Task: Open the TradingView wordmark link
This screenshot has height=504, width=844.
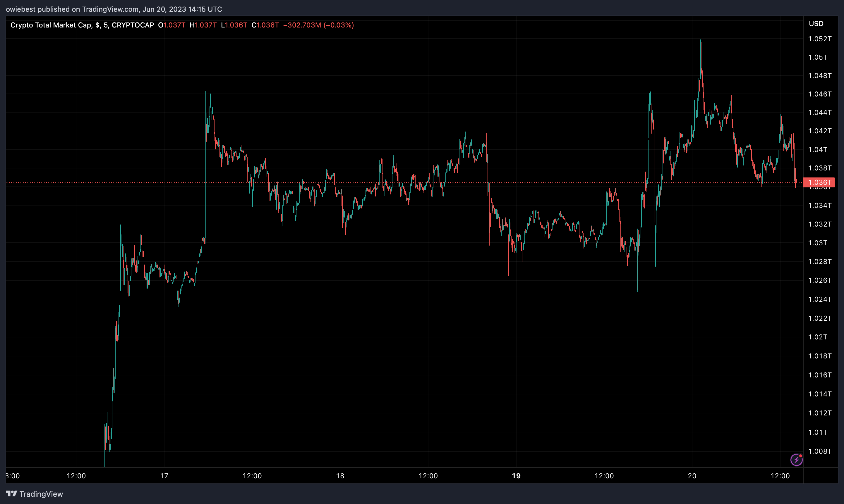Action: [x=41, y=494]
